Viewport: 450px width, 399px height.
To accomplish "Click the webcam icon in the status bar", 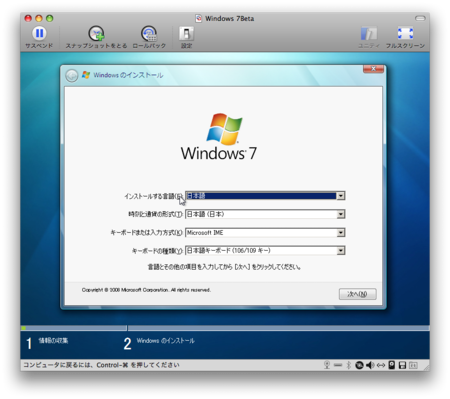I will tap(327, 365).
